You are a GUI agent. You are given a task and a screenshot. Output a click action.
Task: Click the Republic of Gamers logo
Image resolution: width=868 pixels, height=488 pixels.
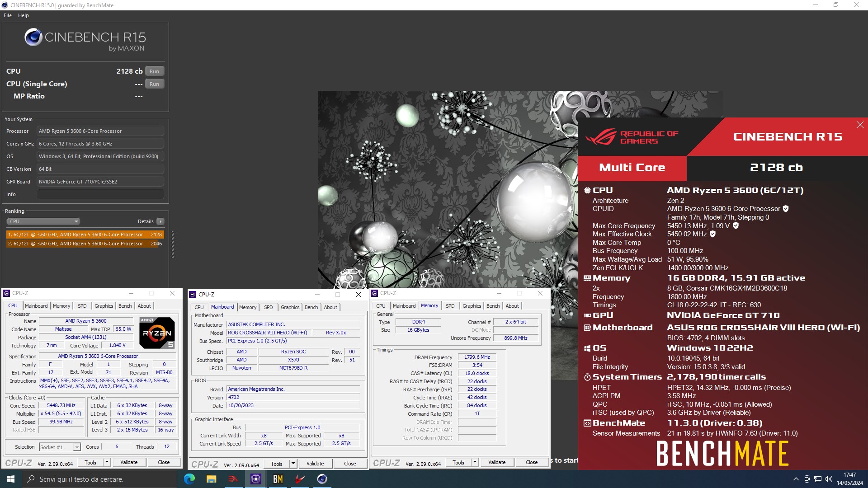[632, 137]
